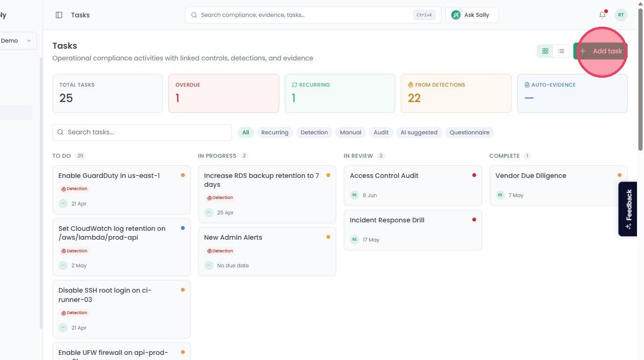
Task: Filter tasks by AI suggested
Action: coord(419,132)
